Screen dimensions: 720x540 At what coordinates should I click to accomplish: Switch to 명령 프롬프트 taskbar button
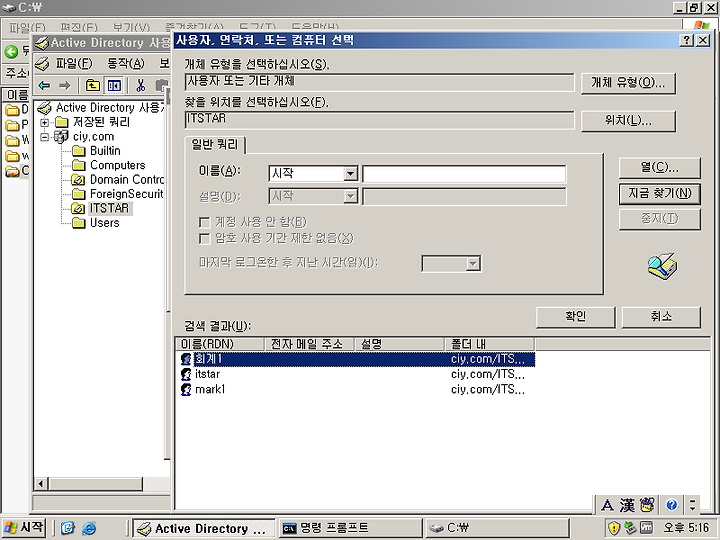350,528
